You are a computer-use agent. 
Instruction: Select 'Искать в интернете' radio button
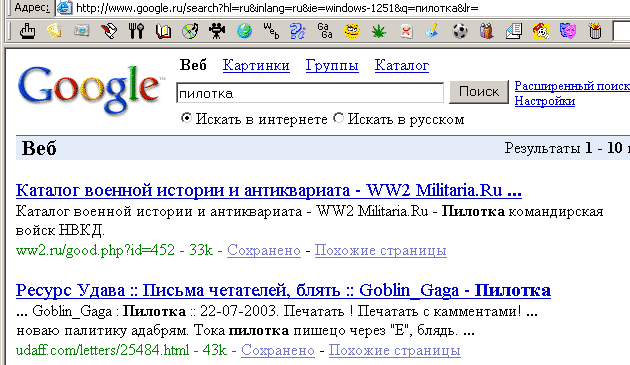(x=186, y=118)
